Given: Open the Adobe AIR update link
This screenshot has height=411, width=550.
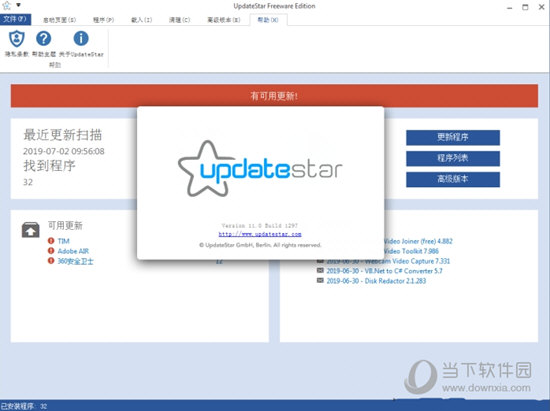Looking at the screenshot, I should pyautogui.click(x=73, y=251).
